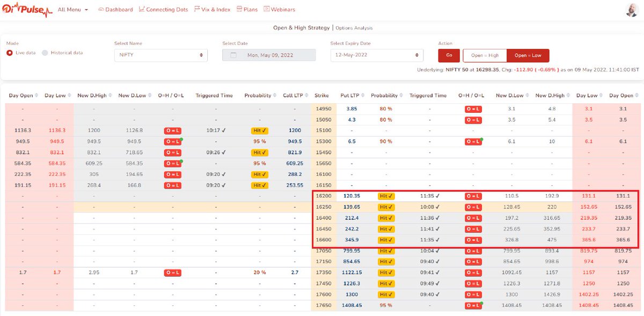The image size is (644, 316).
Task: Click the Select Date field
Action: [269, 55]
